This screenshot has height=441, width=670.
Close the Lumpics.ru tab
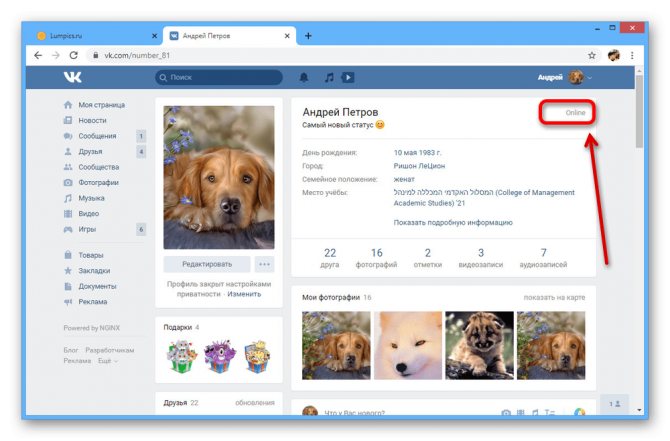(x=155, y=36)
